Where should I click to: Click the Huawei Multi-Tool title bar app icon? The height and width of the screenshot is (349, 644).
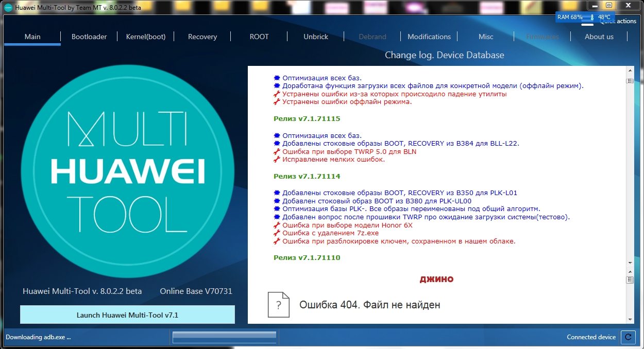[8, 8]
